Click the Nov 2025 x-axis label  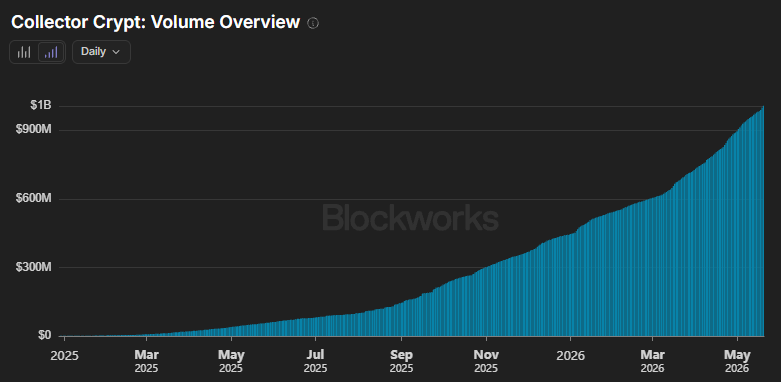click(486, 362)
